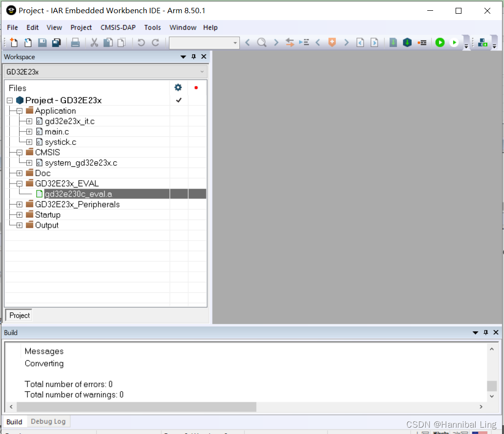The image size is (504, 434).
Task: Collapse the CMSIS folder
Action: [19, 153]
